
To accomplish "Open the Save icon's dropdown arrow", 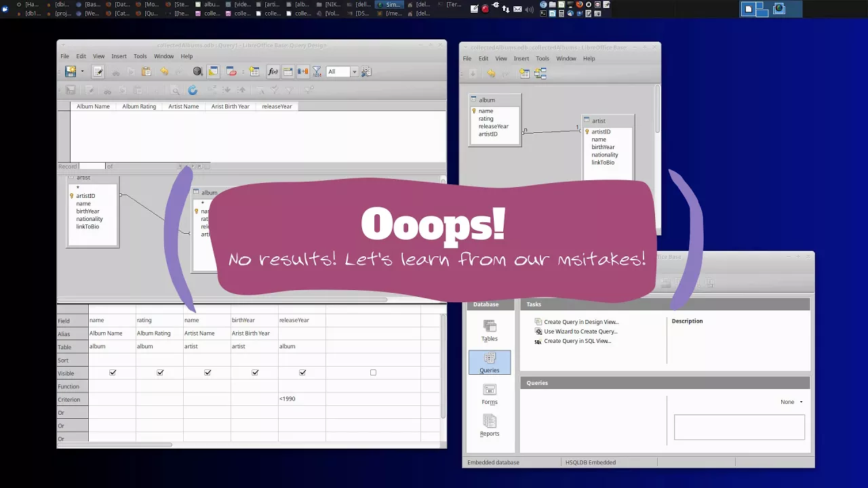I will (x=82, y=71).
